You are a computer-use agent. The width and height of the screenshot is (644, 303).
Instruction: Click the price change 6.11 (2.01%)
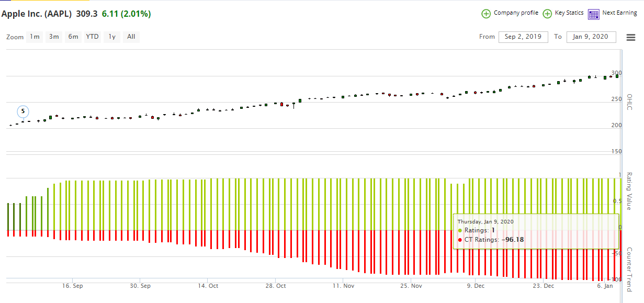(x=127, y=14)
